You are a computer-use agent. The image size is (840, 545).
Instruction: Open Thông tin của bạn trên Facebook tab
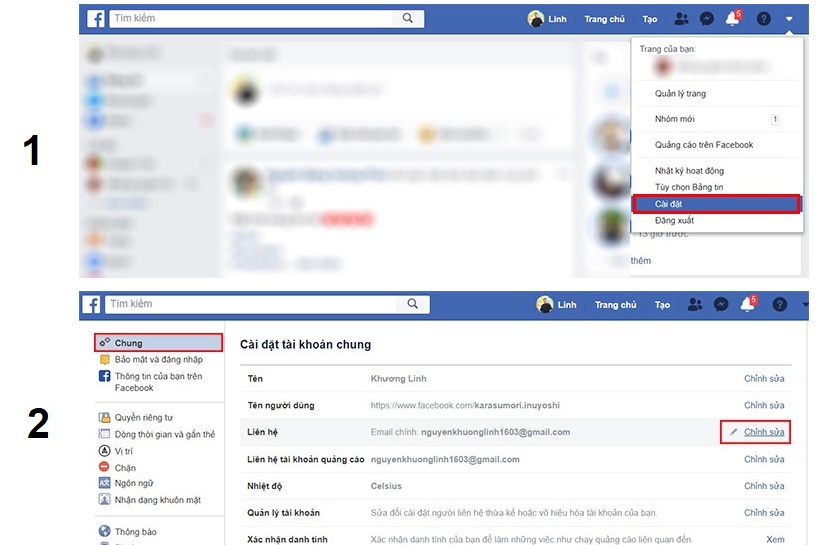click(159, 382)
